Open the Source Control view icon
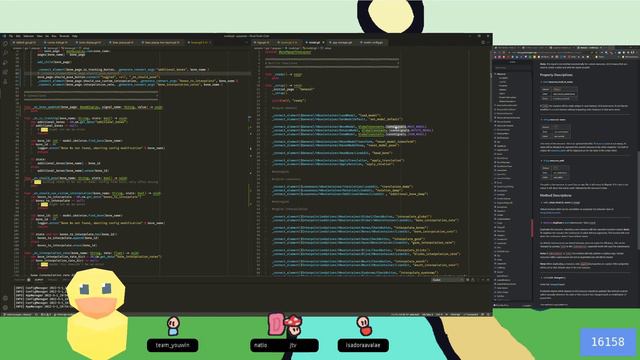Viewport: 640px width, 360px height. click(5, 62)
